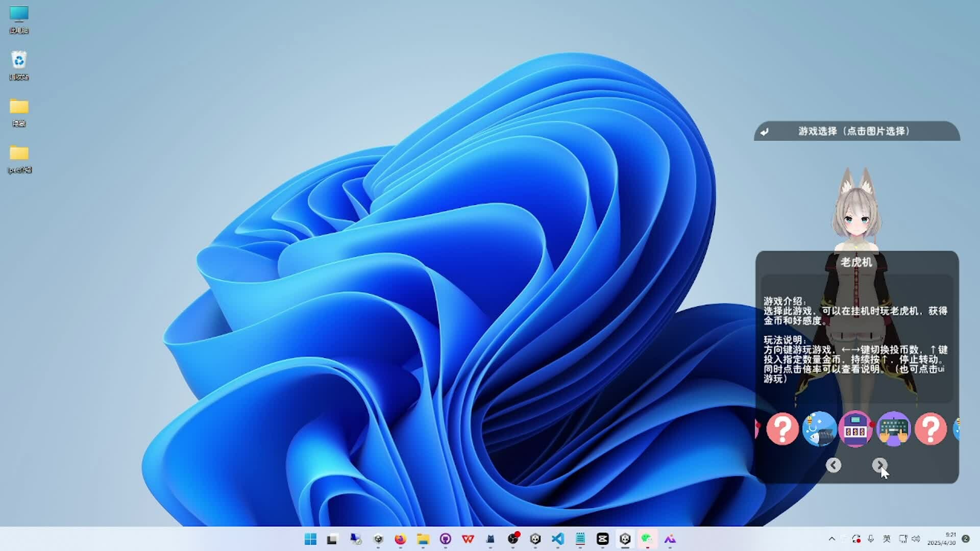This screenshot has width=980, height=551.
Task: Open WPS Office from the taskbar
Action: point(468,539)
